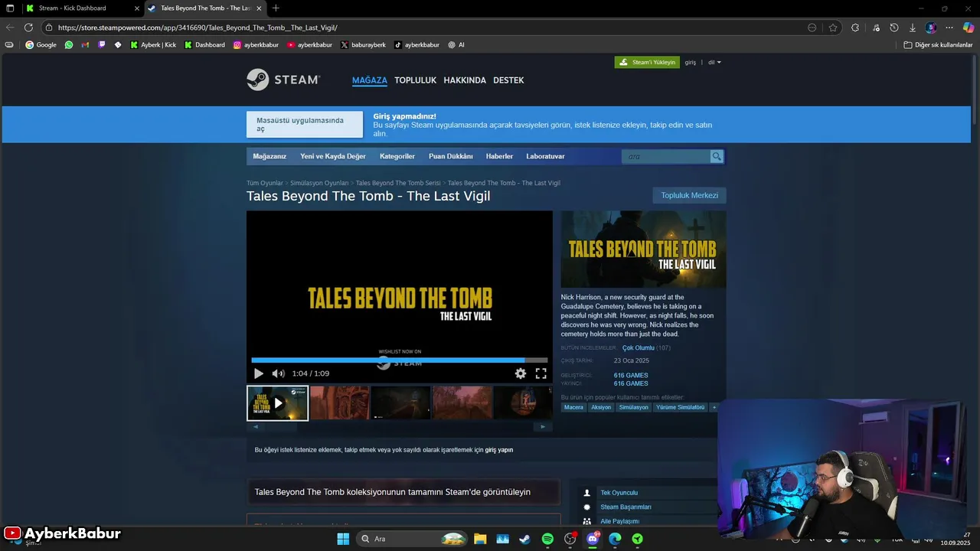The height and width of the screenshot is (551, 980).
Task: Open Haberler in store navigation
Action: click(499, 156)
